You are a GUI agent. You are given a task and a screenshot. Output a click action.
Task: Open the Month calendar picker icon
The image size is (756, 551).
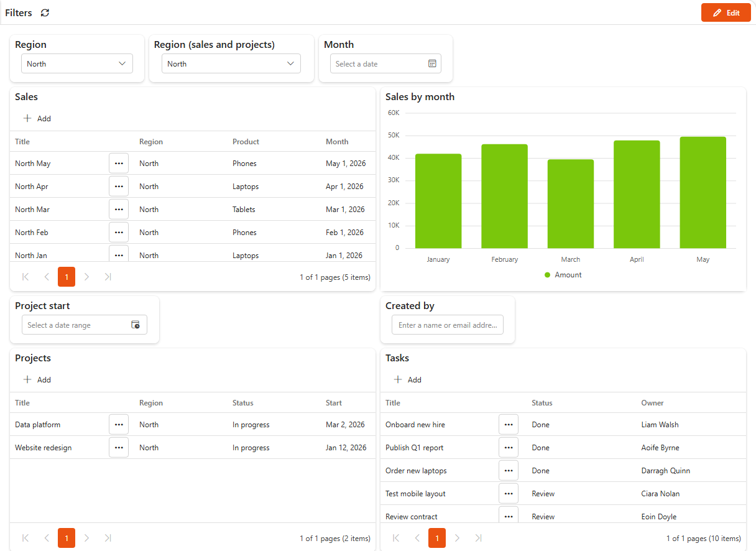(x=432, y=63)
